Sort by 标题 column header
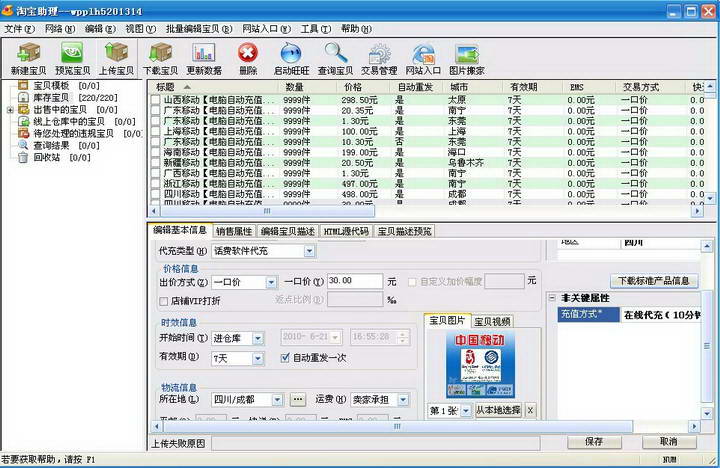The width and height of the screenshot is (720, 468). tap(214, 87)
